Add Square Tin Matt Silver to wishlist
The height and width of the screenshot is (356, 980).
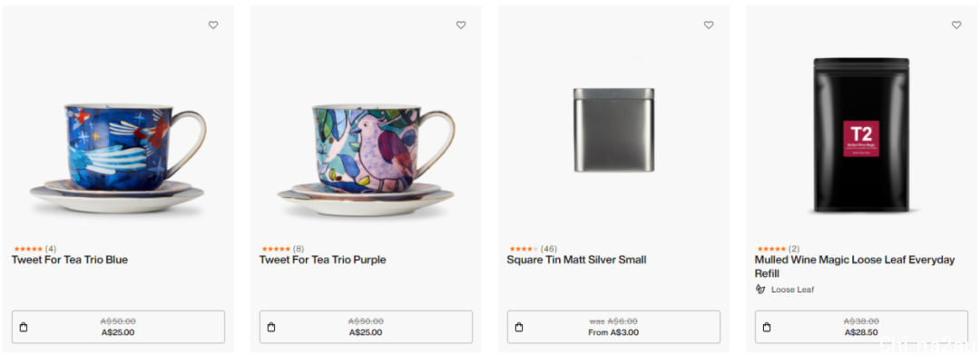pyautogui.click(x=708, y=25)
